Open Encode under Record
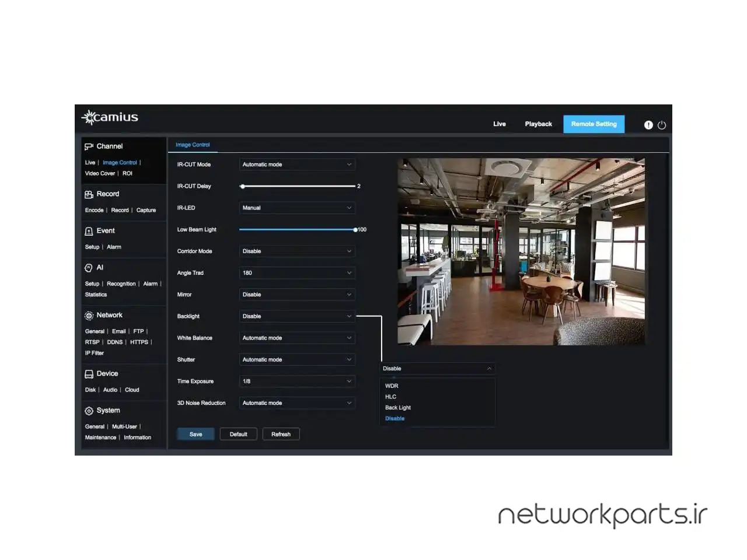 [x=94, y=211]
